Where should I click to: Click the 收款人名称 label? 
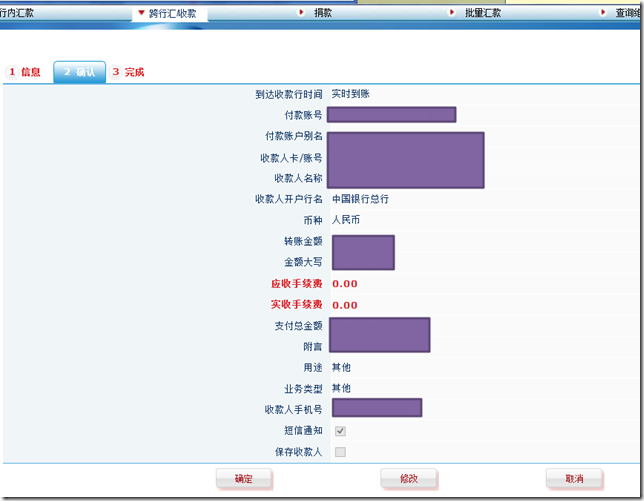click(299, 178)
